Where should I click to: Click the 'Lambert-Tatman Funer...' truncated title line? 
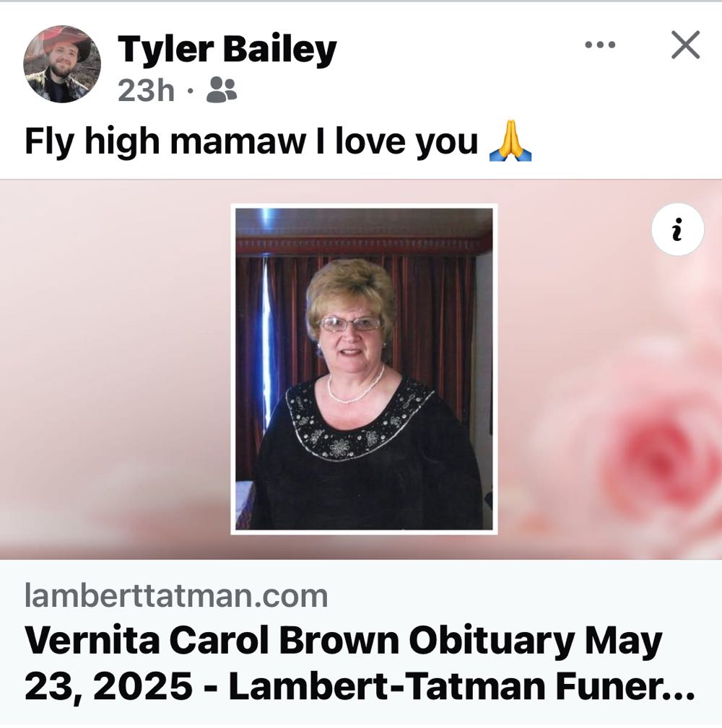click(x=462, y=686)
